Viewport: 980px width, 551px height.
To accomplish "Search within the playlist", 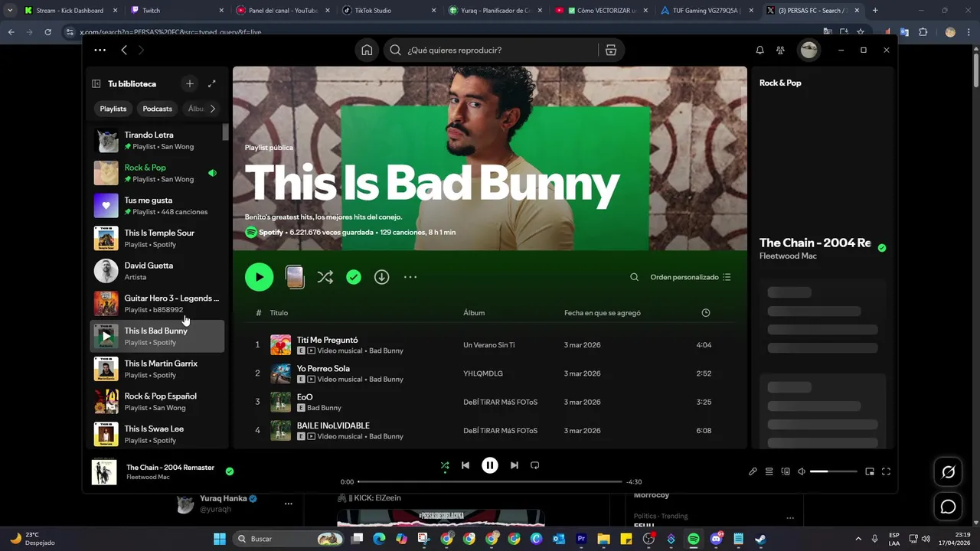I will click(634, 277).
